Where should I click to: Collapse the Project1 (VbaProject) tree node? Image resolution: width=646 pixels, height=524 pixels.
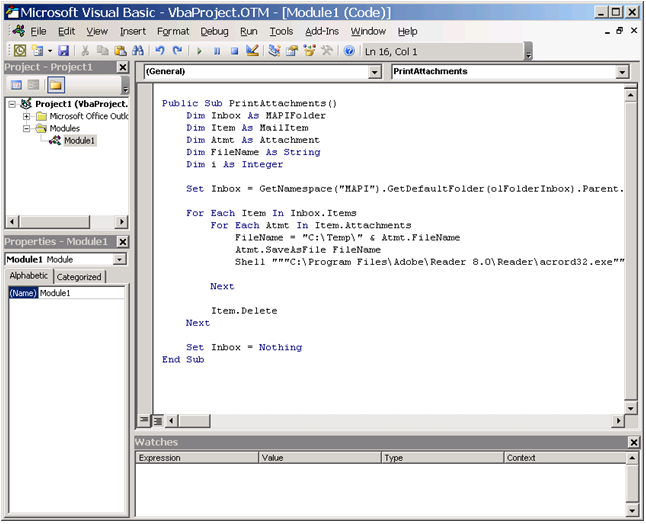tap(12, 104)
